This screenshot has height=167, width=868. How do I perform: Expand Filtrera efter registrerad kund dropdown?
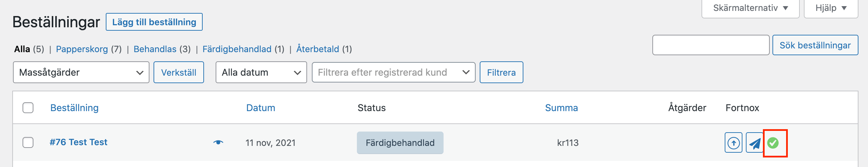point(393,72)
